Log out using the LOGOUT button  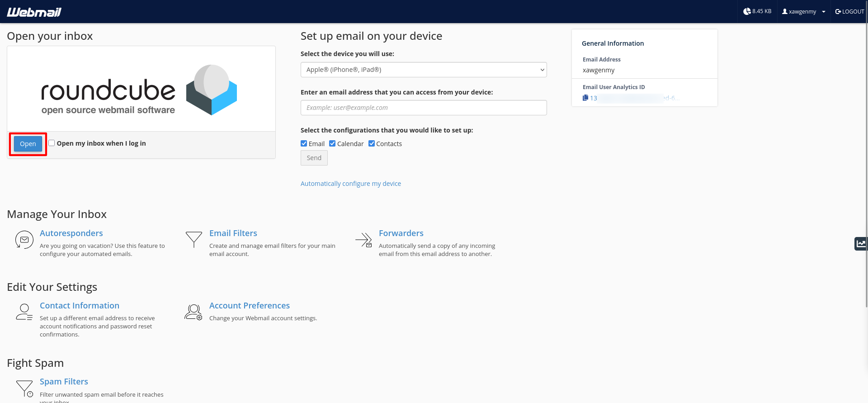click(x=849, y=12)
